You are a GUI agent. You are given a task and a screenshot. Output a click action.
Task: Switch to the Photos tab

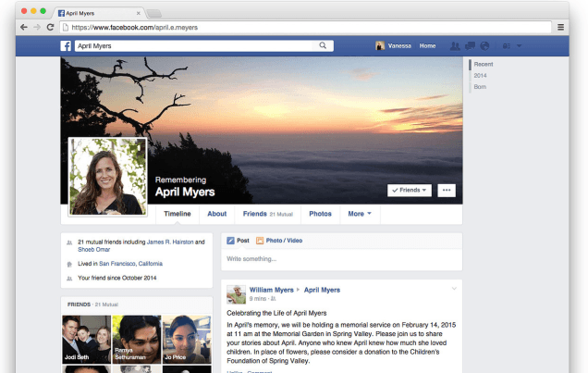coord(320,214)
